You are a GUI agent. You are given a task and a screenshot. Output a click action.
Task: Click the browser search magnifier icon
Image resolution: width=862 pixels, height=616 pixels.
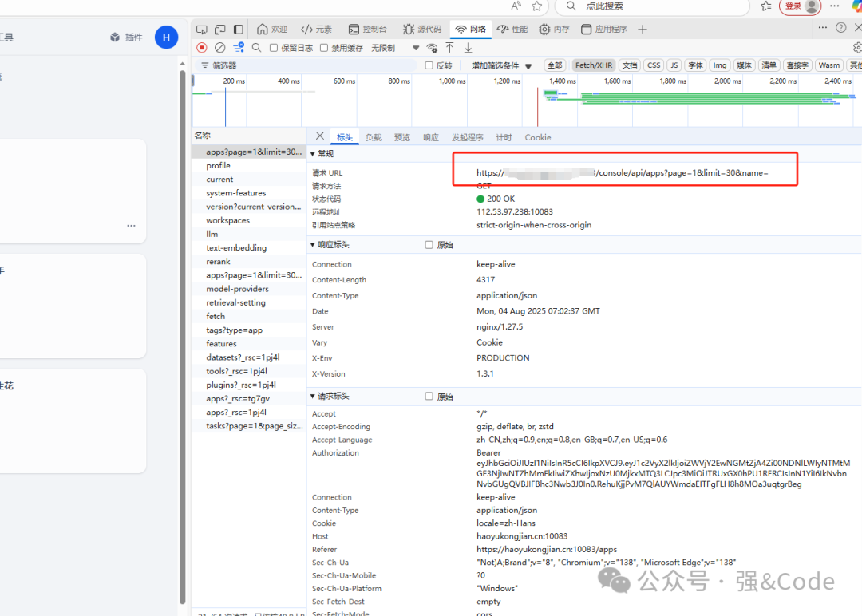(571, 6)
